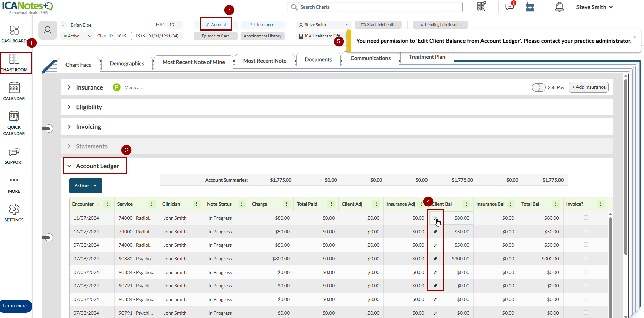The width and height of the screenshot is (644, 318).
Task: Click the Account button
Action: [216, 25]
